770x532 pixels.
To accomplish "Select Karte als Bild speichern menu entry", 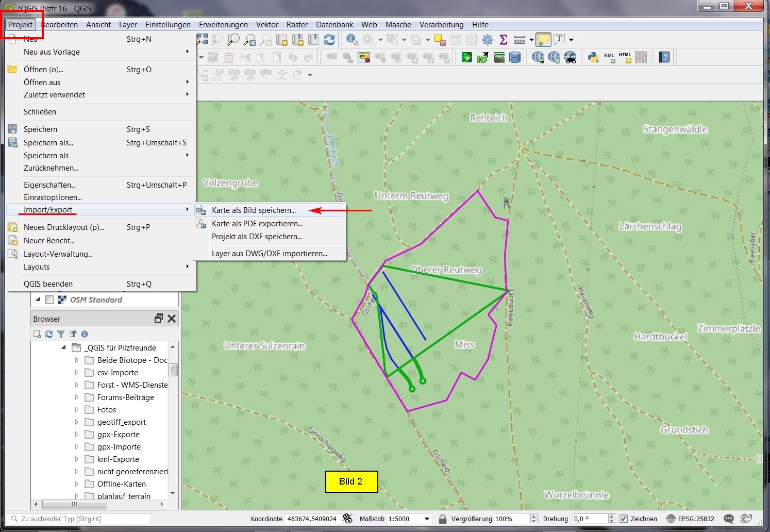I will [x=254, y=210].
